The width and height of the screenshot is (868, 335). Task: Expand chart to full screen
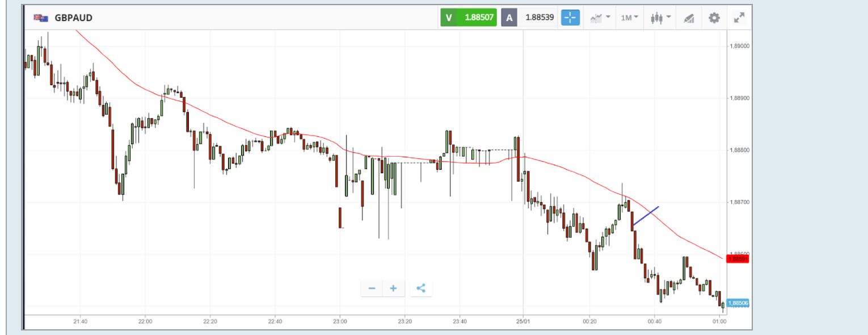(x=739, y=18)
